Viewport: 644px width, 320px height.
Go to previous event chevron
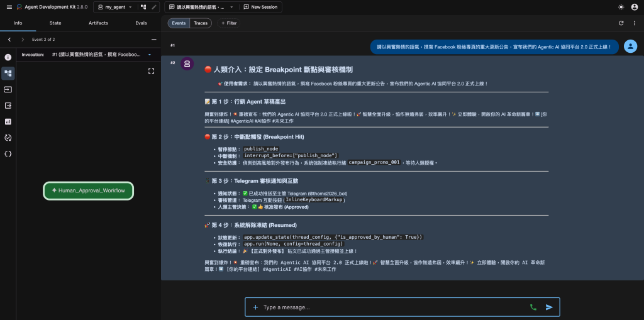(x=9, y=40)
